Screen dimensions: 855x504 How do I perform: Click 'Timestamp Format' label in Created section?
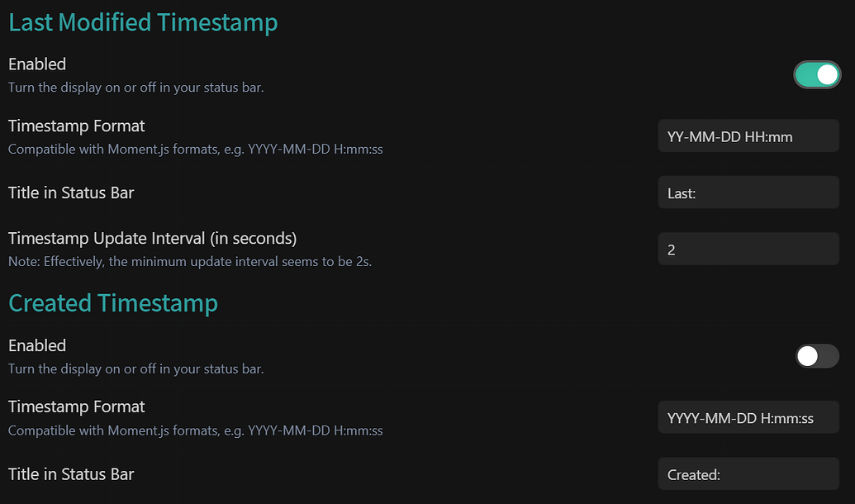pos(76,407)
